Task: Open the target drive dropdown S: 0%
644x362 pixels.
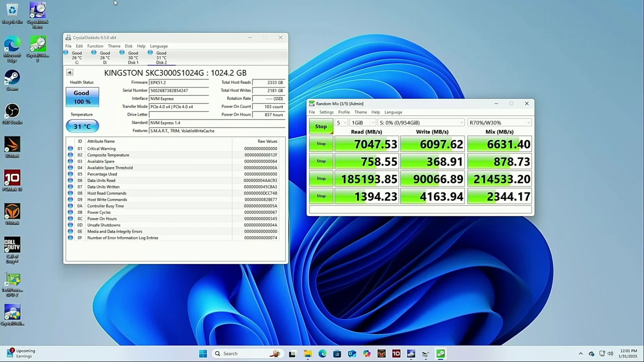Action: [421, 123]
